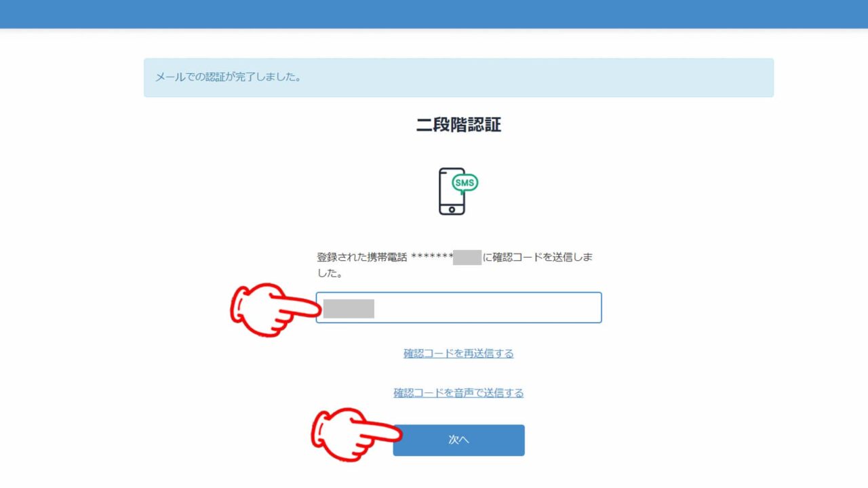Image resolution: width=868 pixels, height=488 pixels.
Task: Click the 二段階認証 page heading
Action: click(458, 124)
